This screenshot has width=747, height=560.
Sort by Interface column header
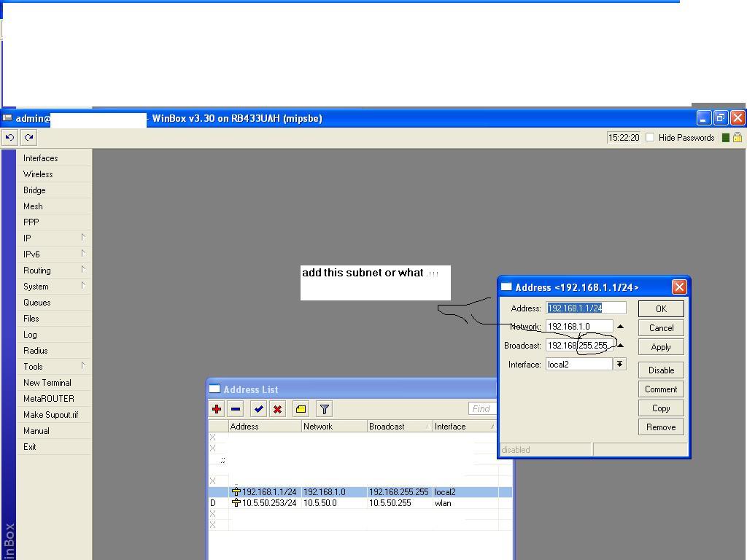(465, 426)
